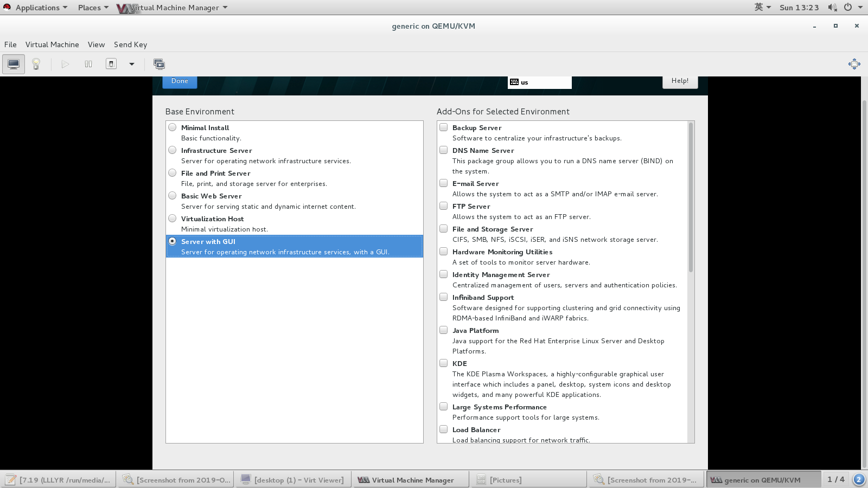Click the notification counter icon

[x=859, y=480]
